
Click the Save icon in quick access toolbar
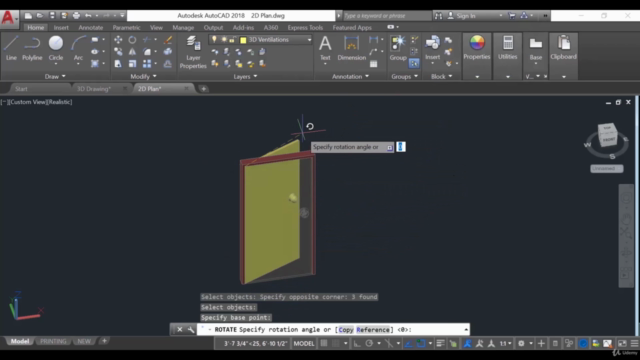click(52, 16)
